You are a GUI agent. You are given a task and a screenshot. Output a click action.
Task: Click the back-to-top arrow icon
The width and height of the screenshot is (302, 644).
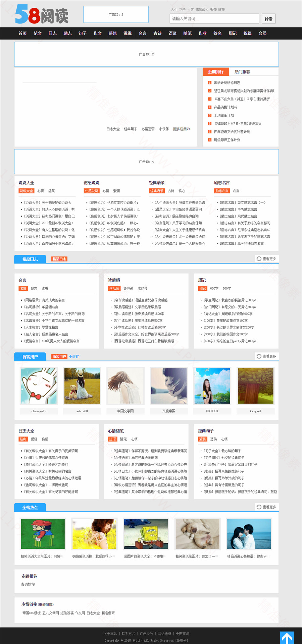[x=287, y=637]
